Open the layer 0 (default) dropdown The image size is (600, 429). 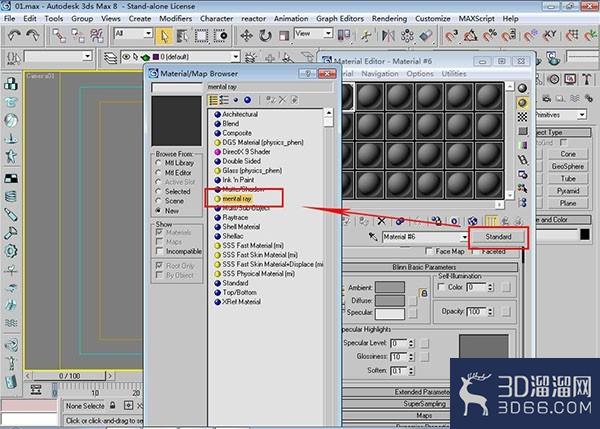click(x=236, y=57)
